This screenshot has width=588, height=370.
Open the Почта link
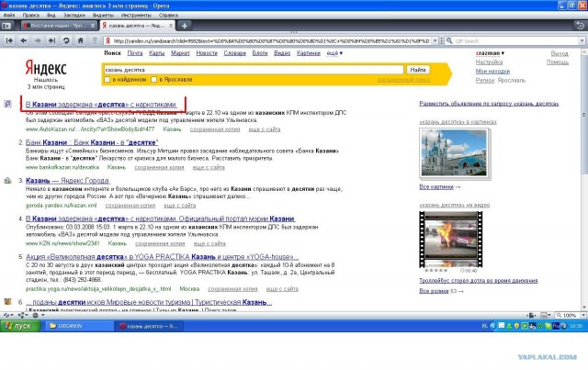coord(135,53)
